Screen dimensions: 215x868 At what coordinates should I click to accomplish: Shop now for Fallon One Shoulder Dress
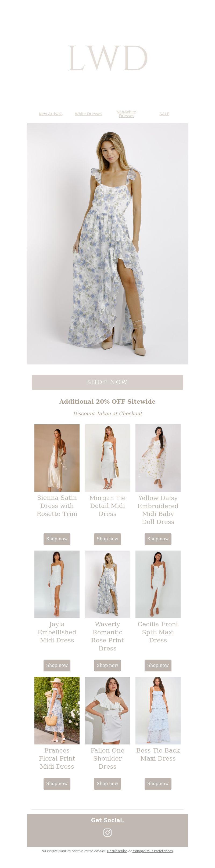[x=107, y=783]
